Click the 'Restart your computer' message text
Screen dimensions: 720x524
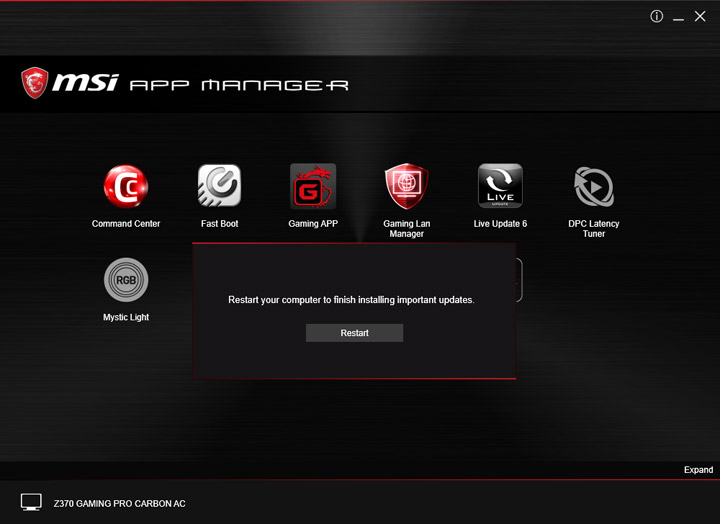[x=351, y=300]
